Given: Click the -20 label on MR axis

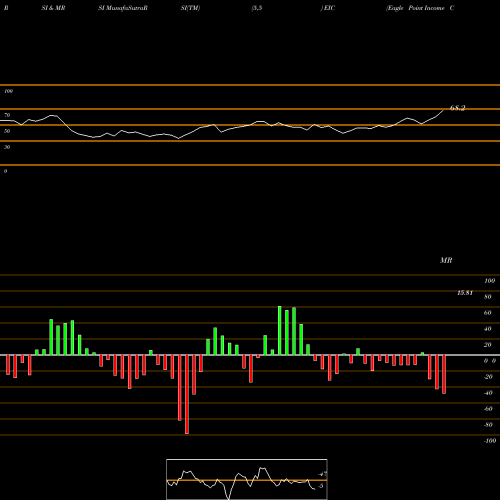Looking at the screenshot, I should click(488, 377).
